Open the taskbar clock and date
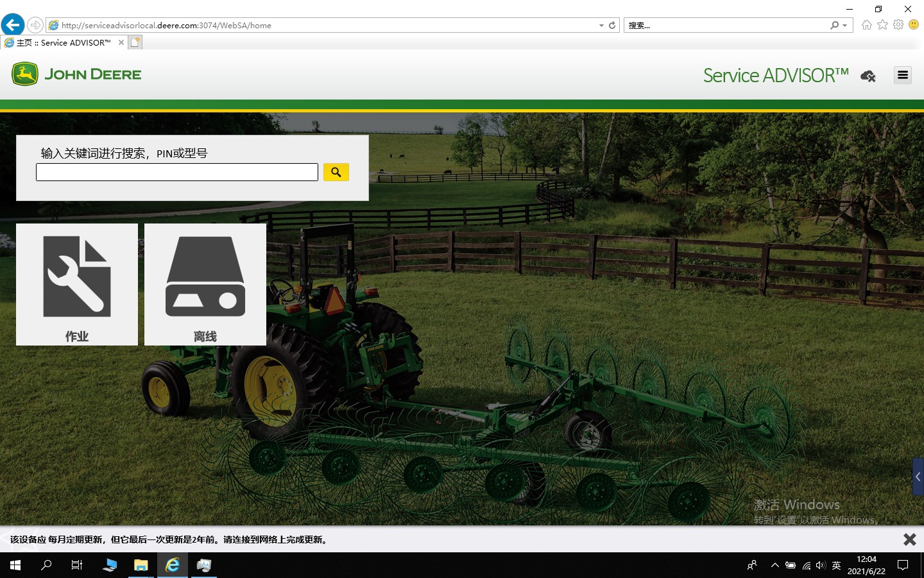924x578 pixels. pyautogui.click(x=866, y=565)
